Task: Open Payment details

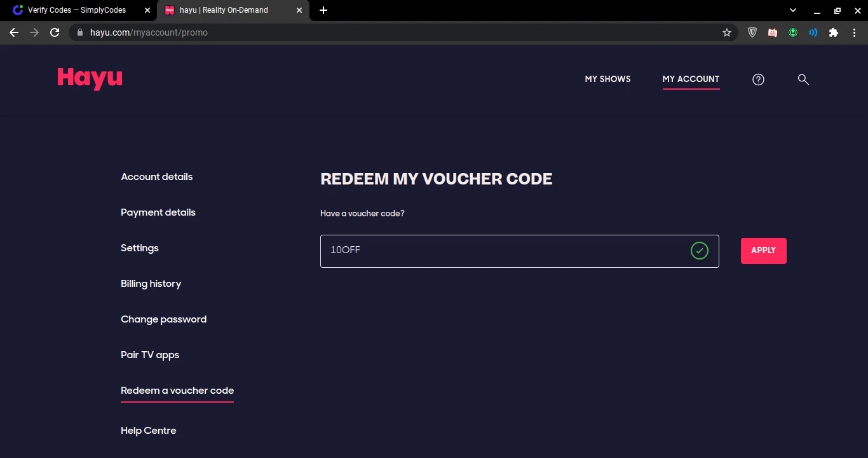Action: [x=158, y=212]
